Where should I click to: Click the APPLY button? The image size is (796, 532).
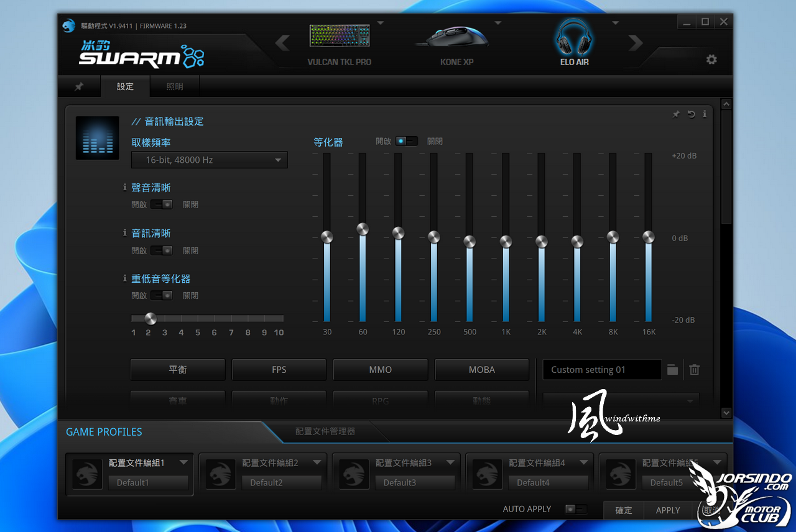(x=668, y=510)
